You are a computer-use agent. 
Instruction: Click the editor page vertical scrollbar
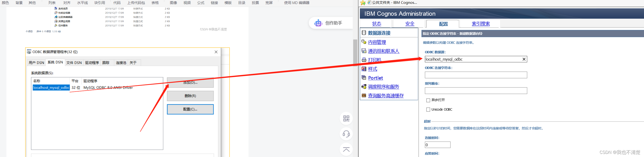click(x=355, y=53)
